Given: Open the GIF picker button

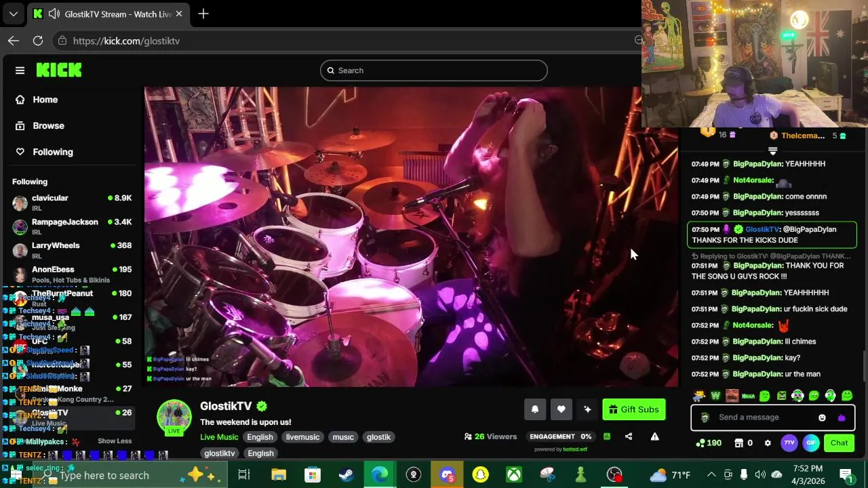Looking at the screenshot, I should tap(811, 443).
